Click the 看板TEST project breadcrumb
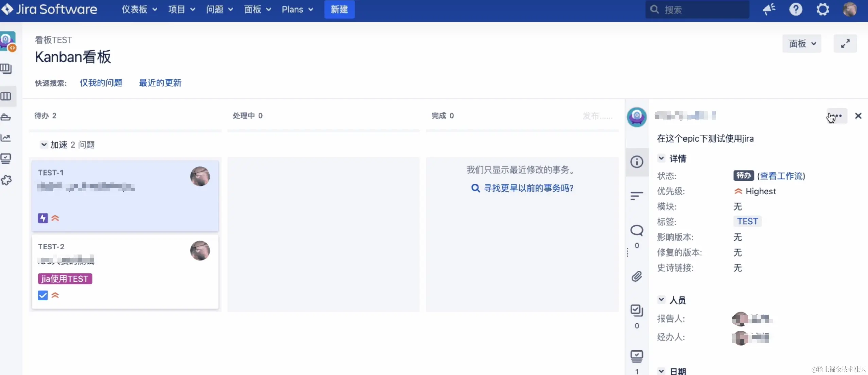This screenshot has height=375, width=868. [54, 40]
